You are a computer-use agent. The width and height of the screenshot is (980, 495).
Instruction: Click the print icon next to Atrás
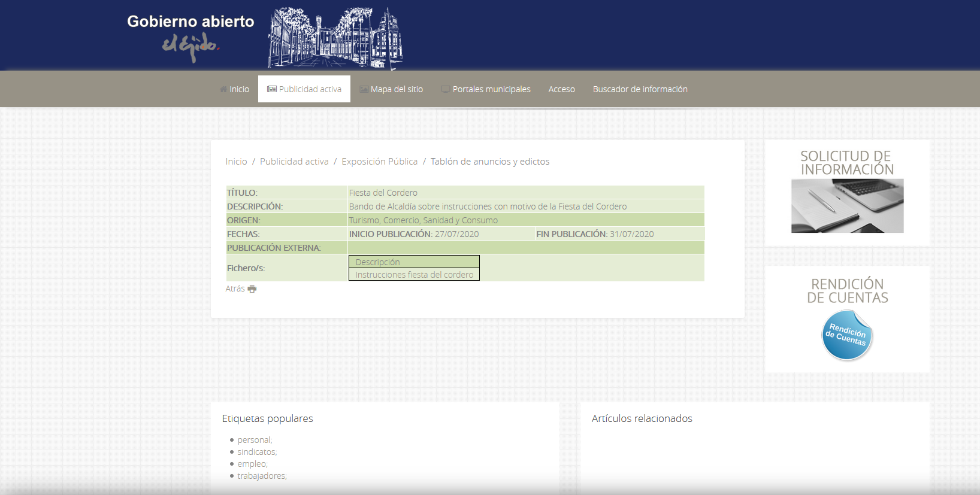coord(252,289)
